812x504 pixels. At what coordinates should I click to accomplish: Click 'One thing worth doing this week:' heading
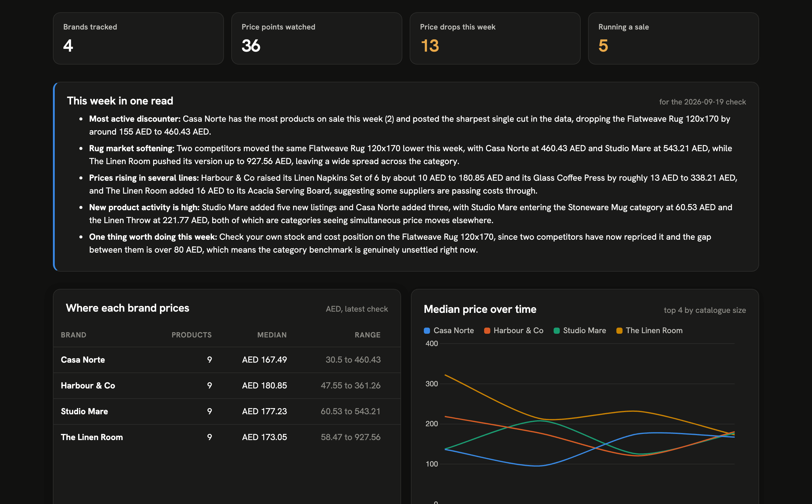(x=153, y=237)
